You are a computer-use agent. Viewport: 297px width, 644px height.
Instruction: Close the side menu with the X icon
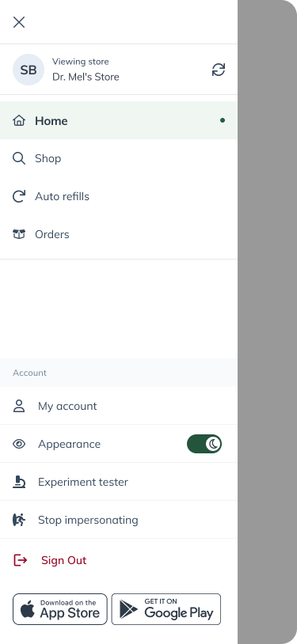coord(19,22)
